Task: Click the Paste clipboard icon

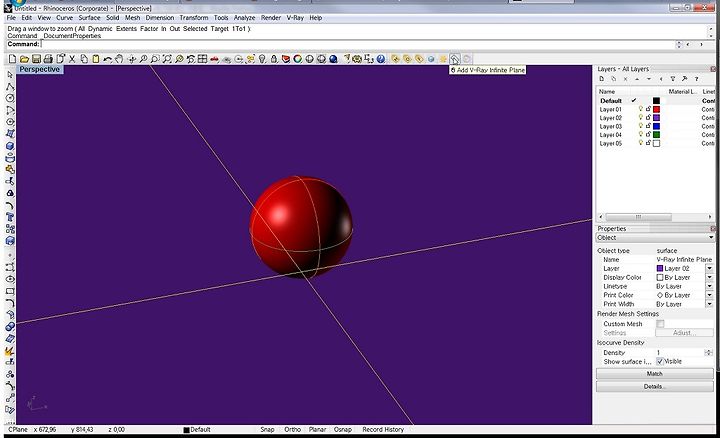Action: pos(96,59)
